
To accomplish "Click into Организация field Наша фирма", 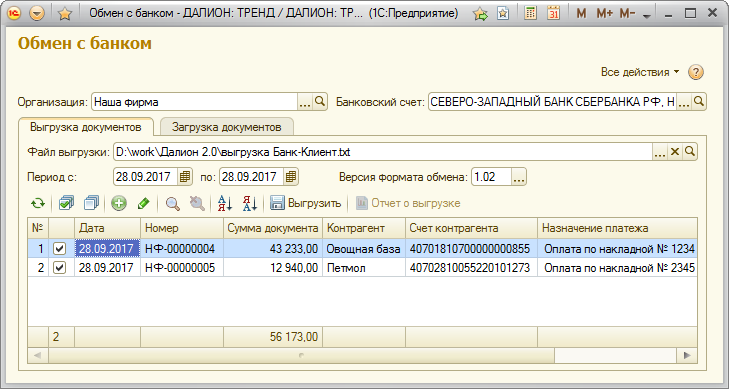I will point(194,102).
